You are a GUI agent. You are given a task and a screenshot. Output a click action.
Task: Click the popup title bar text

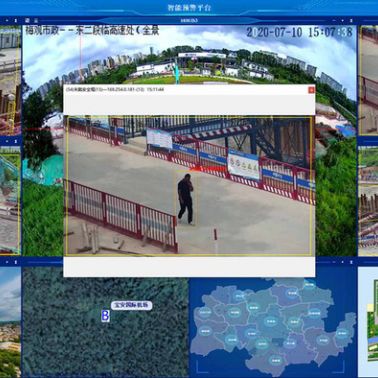(115, 89)
